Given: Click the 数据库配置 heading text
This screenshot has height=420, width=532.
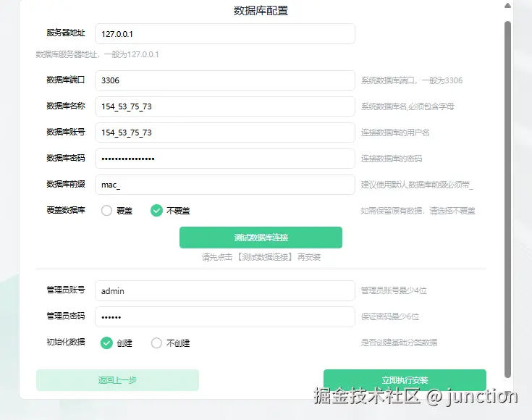Looking at the screenshot, I should (261, 11).
